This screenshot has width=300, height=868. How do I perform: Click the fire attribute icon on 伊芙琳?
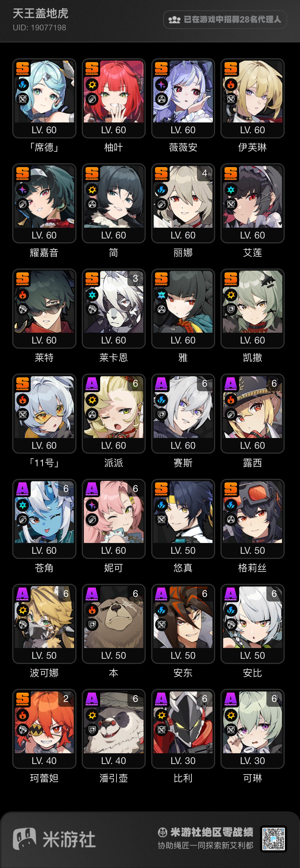231,84
